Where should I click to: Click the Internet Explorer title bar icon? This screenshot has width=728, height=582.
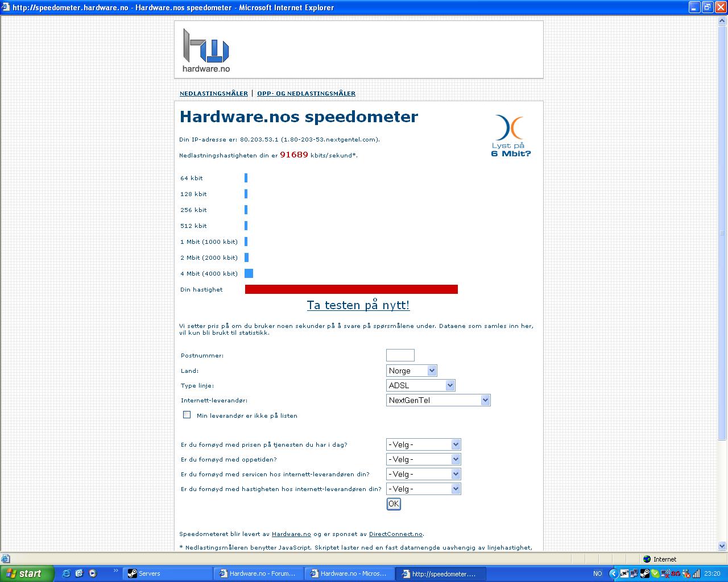click(6, 7)
